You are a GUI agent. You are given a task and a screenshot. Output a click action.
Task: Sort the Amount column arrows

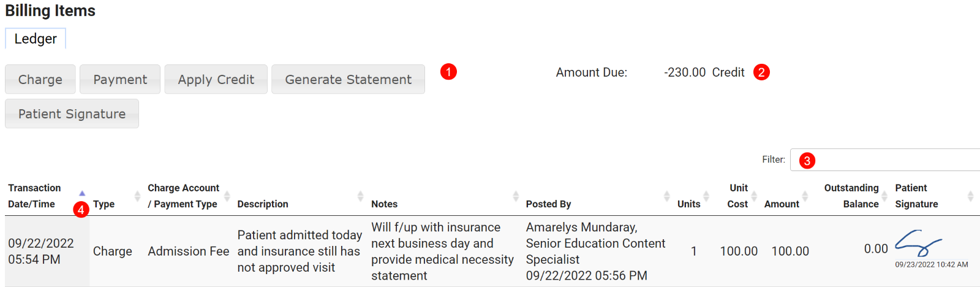pyautogui.click(x=805, y=196)
